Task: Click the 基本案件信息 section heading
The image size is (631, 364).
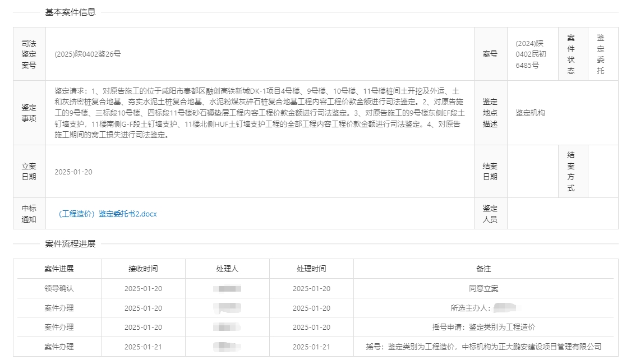Action: [x=70, y=12]
